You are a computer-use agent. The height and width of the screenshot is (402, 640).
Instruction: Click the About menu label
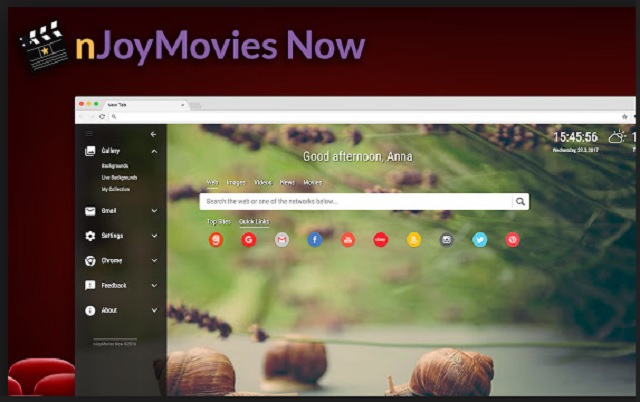(109, 311)
